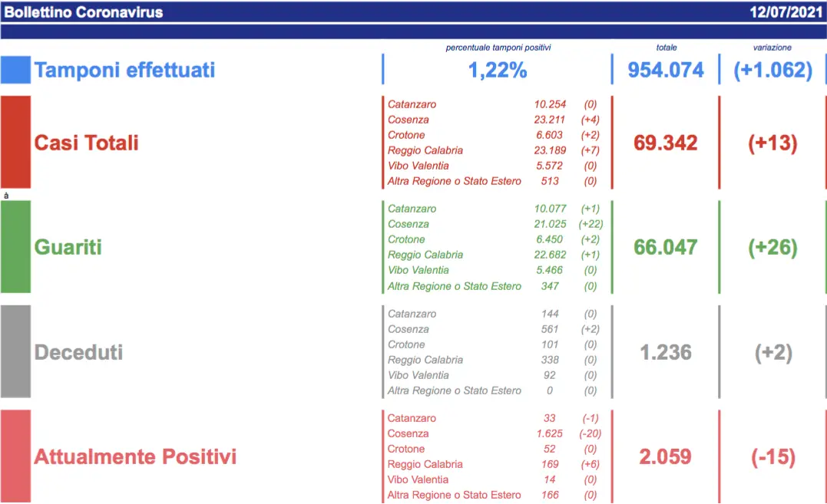Viewport: 827px width, 504px height.
Task: Select total swabs value 954.074
Action: point(666,70)
